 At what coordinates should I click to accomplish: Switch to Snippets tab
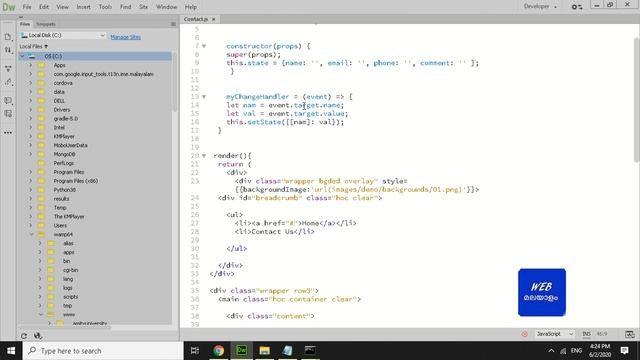click(46, 24)
